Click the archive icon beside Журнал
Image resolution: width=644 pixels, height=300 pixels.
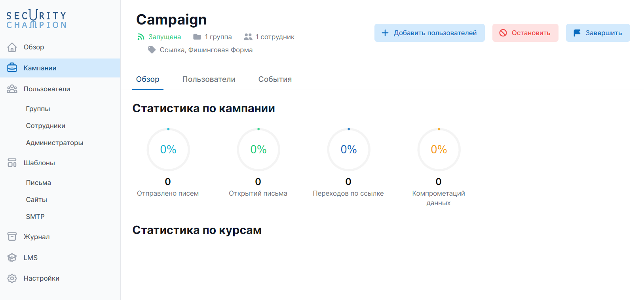tap(12, 237)
